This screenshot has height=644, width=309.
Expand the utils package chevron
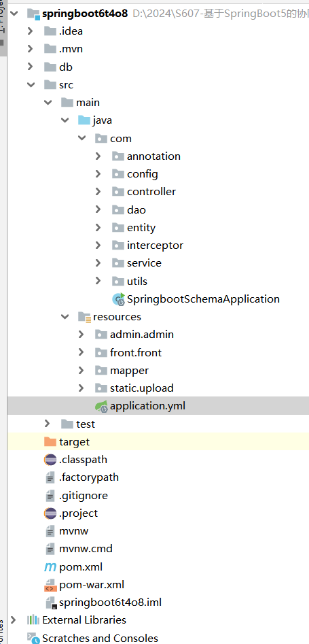(98, 281)
